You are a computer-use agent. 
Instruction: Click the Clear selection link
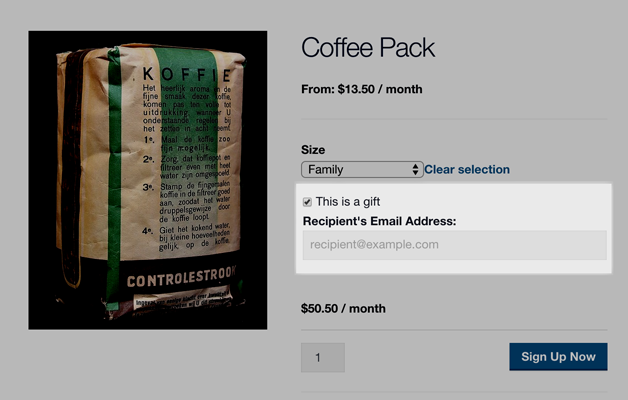tap(467, 170)
